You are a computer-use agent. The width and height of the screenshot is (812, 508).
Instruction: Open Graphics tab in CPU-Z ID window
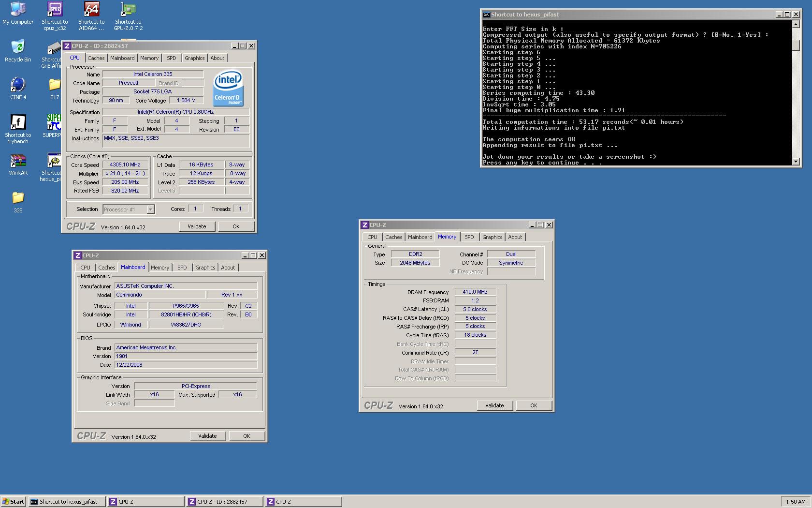[195, 58]
